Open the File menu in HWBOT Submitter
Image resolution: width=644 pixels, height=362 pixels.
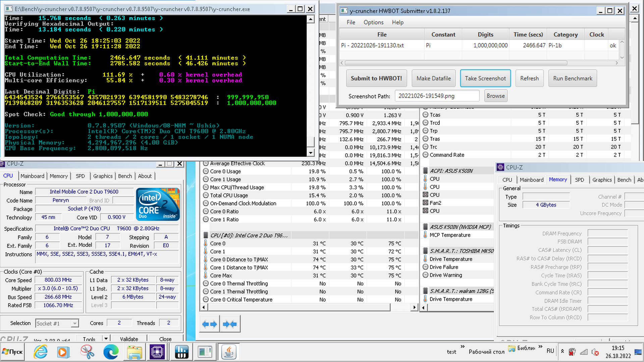[351, 22]
